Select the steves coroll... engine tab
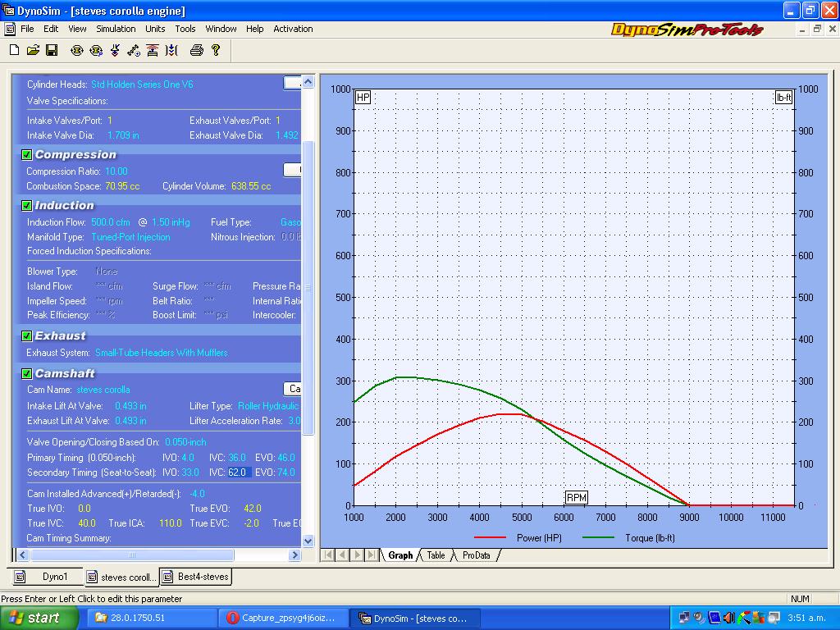The height and width of the screenshot is (630, 840). tap(121, 577)
